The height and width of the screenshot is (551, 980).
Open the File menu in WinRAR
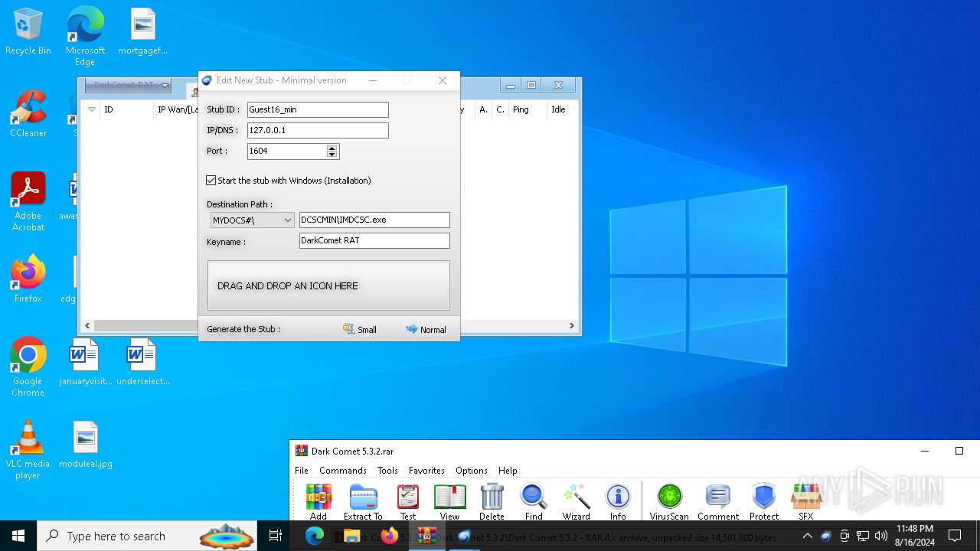click(302, 471)
